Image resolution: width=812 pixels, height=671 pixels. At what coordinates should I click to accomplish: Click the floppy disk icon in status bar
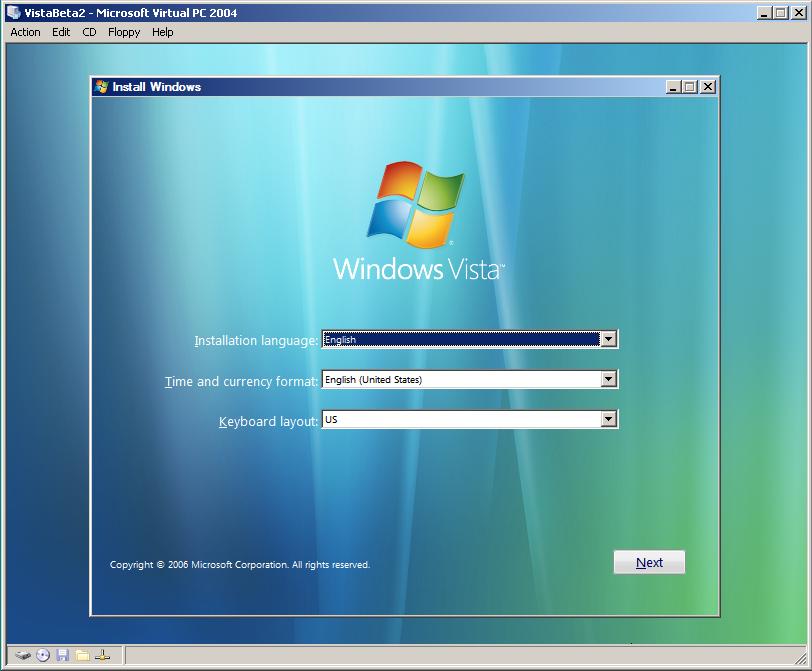[63, 655]
